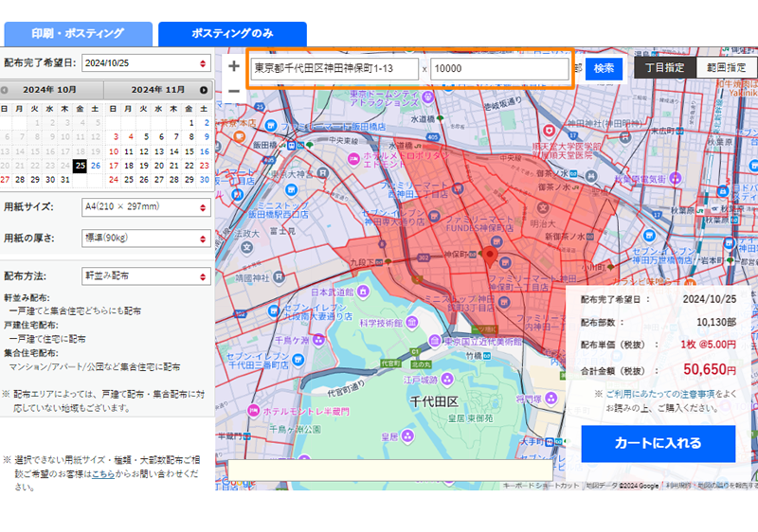This screenshot has width=758, height=532.
Task: Go to previous month in the calendar
Action: 5,90
